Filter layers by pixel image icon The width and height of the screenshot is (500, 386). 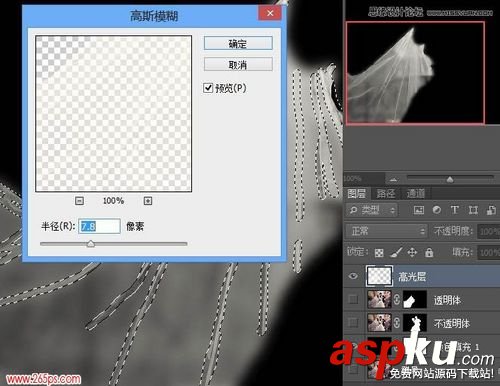click(x=419, y=210)
